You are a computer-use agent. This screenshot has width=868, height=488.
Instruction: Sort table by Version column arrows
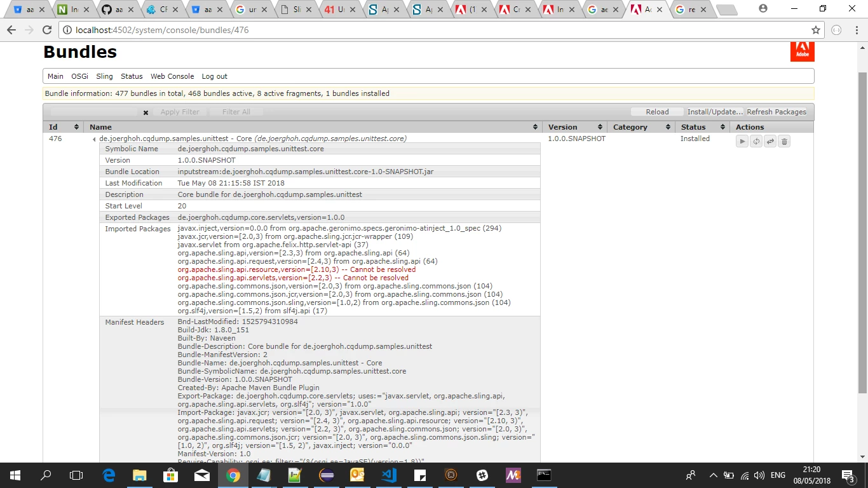[x=600, y=127]
